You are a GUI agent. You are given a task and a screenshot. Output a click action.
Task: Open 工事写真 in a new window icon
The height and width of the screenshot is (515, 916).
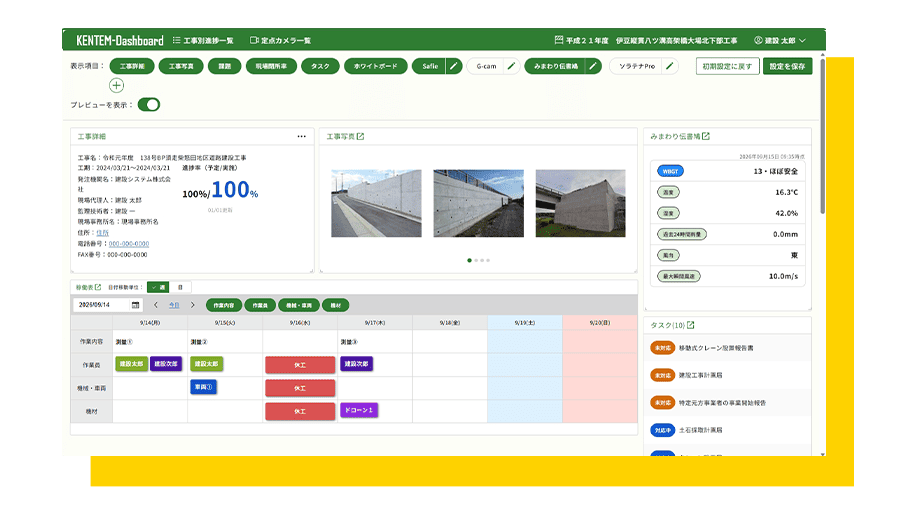coord(360,136)
